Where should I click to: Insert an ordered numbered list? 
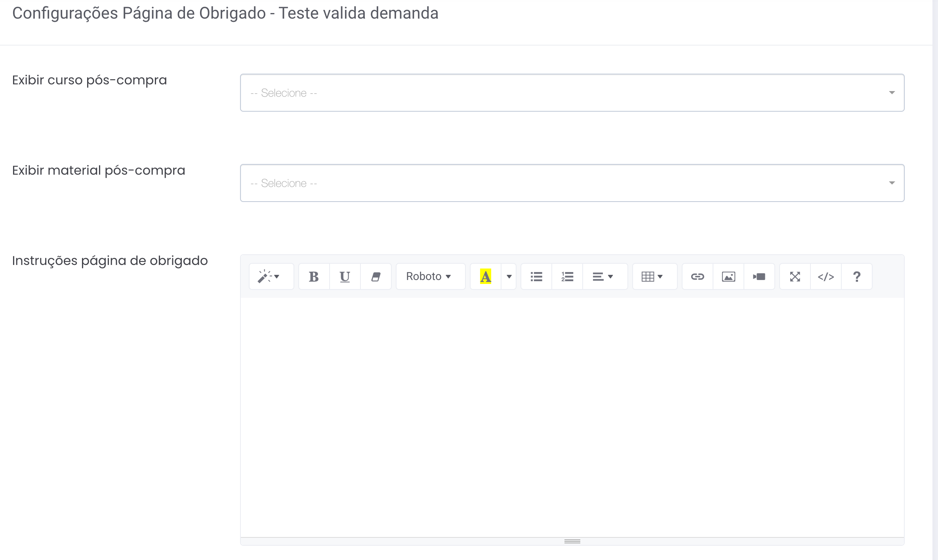click(x=567, y=276)
